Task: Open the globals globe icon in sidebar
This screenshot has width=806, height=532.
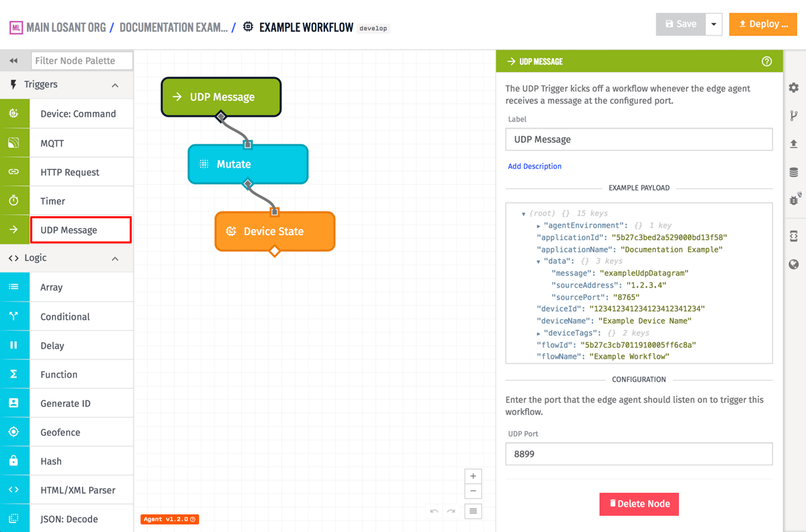Action: pos(794,264)
